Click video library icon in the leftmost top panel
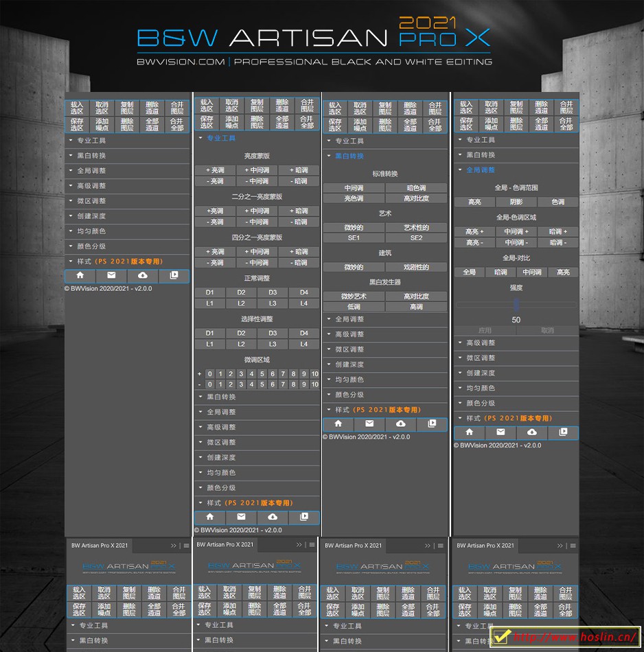Screen dimensions: 644x652 tap(174, 275)
